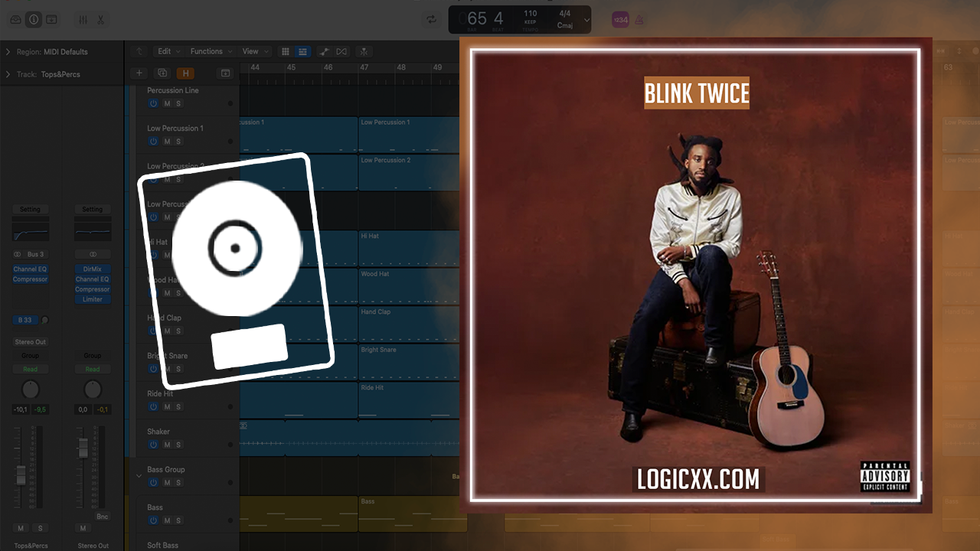Click the up-arrow icon left of Edit
Viewport: 980px width, 551px height.
point(139,51)
